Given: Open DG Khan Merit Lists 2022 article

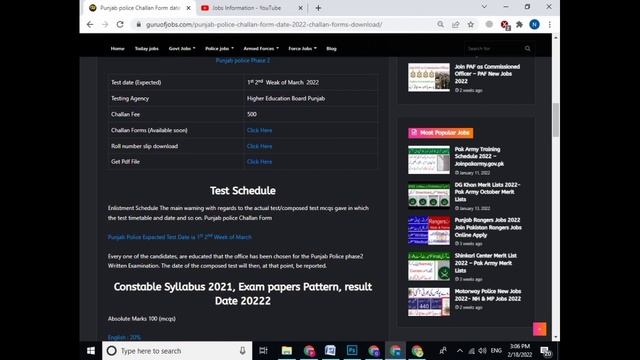Looking at the screenshot, I should click(x=487, y=192).
